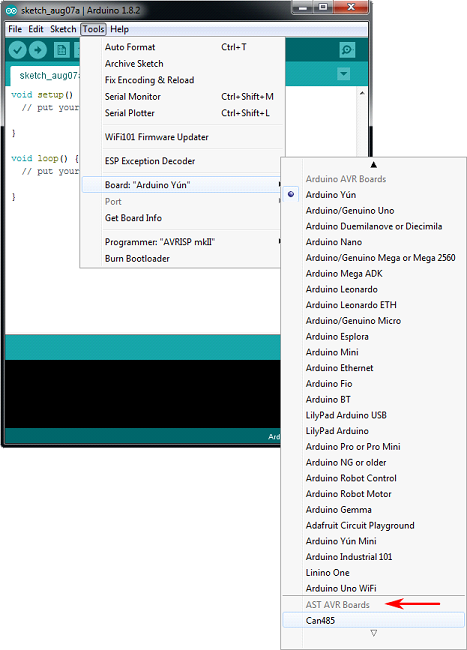467x650 pixels.
Task: Select the sketch_aug07a tab
Action: (x=48, y=75)
